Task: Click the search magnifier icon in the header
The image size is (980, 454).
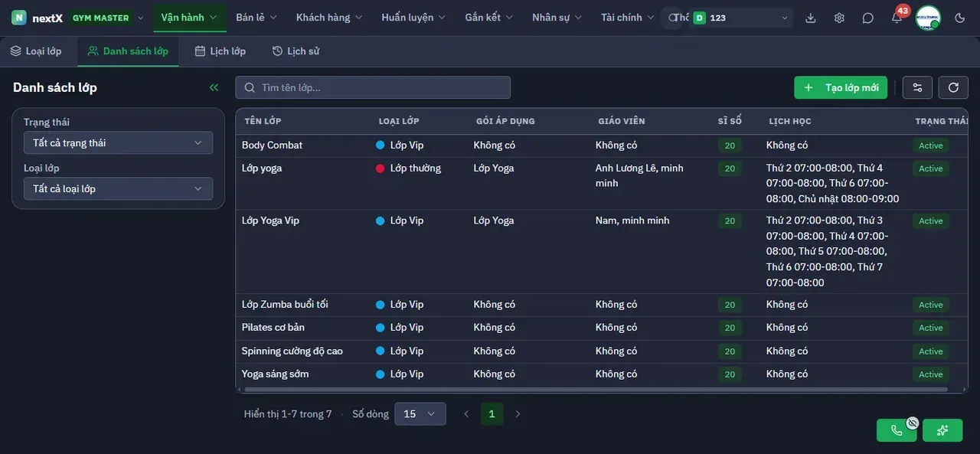Action: [672, 18]
